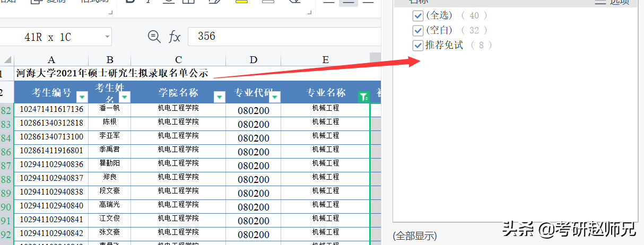
Task: Click the 考生编号 header cell
Action: click(51, 92)
